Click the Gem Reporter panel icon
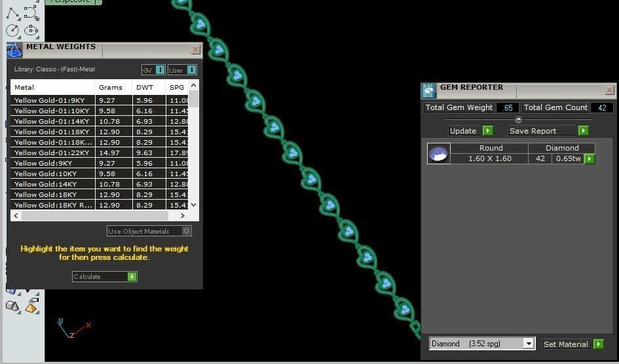 pyautogui.click(x=429, y=90)
